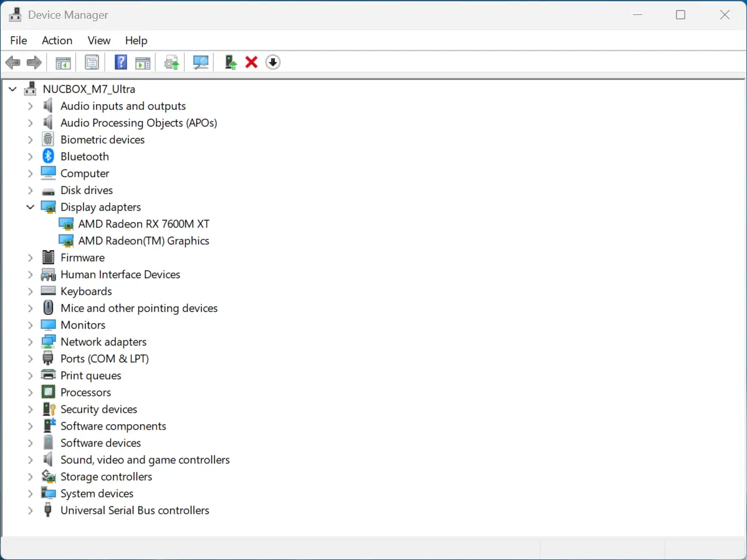Screen dimensions: 747x560
Task: Collapse the NUCBOX_M7_Ultra root node
Action: [x=13, y=89]
